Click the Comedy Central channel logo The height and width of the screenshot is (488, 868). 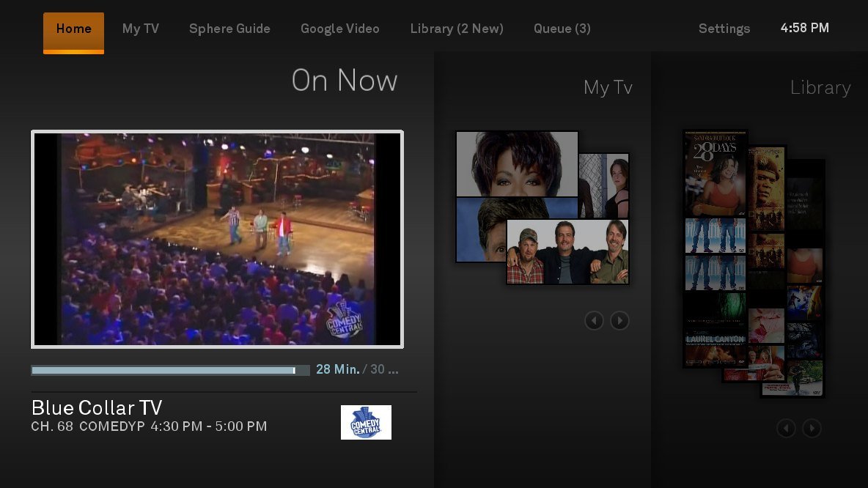coord(366,422)
